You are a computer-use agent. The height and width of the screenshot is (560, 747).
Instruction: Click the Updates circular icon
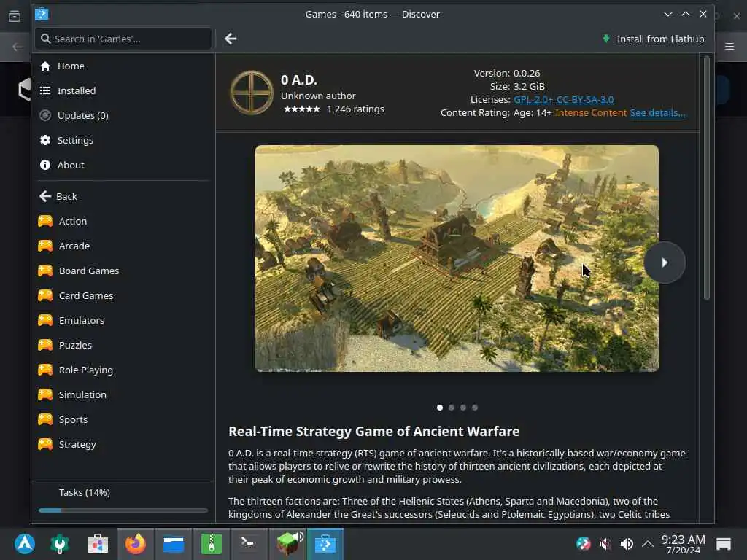pos(45,115)
